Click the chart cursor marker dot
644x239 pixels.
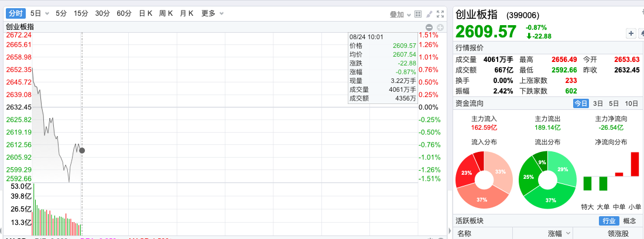click(x=82, y=151)
